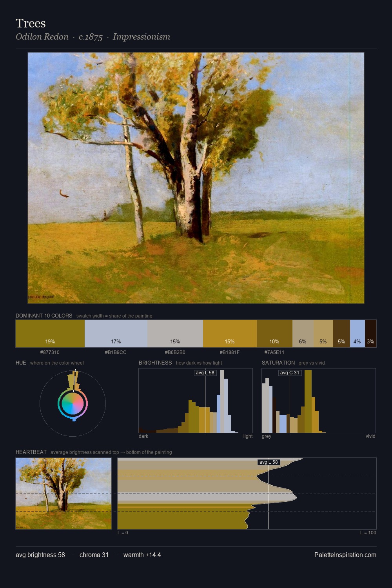The height and width of the screenshot is (588, 392).
Task: Click the 5% tan swatch
Action: pos(323,334)
